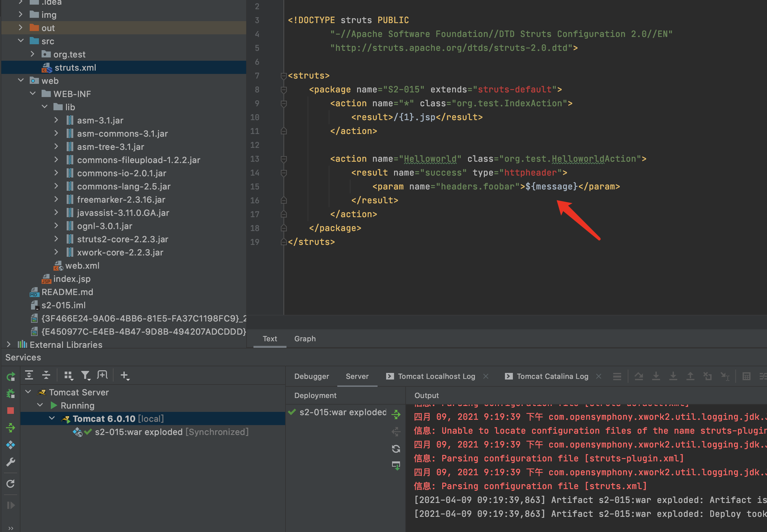Expand the org.test package
Screen dimensions: 767x532
[x=32, y=54]
